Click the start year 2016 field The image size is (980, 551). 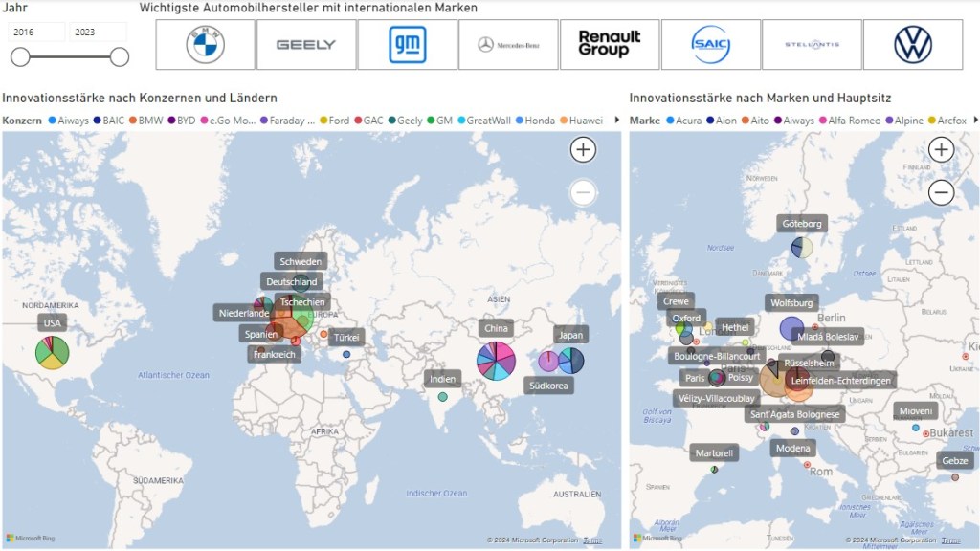click(37, 32)
